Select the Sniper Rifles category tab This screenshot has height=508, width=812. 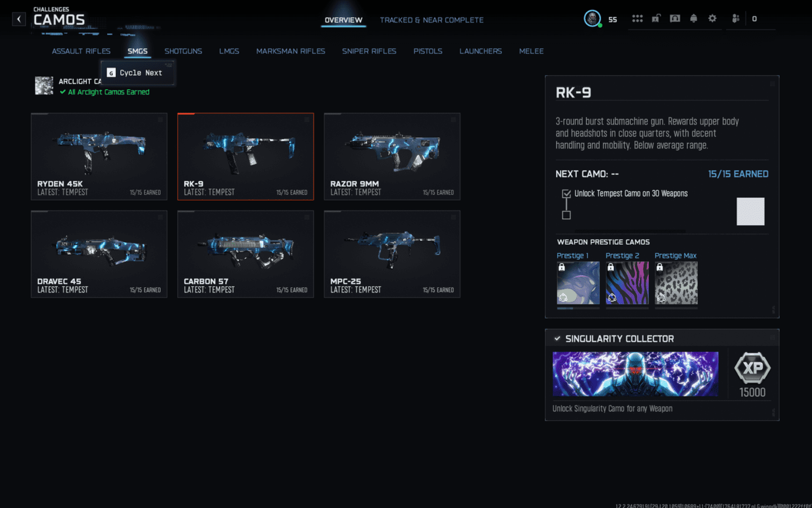pos(369,51)
